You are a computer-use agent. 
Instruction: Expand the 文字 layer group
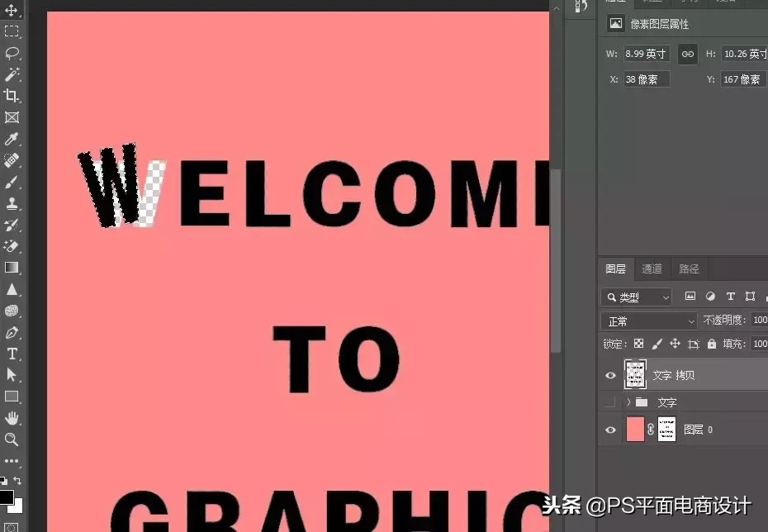628,402
